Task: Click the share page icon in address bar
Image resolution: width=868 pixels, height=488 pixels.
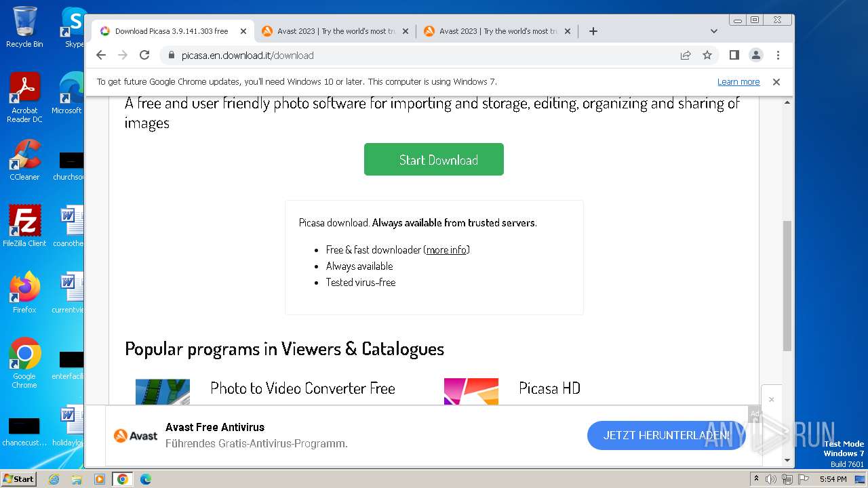Action: coord(686,55)
